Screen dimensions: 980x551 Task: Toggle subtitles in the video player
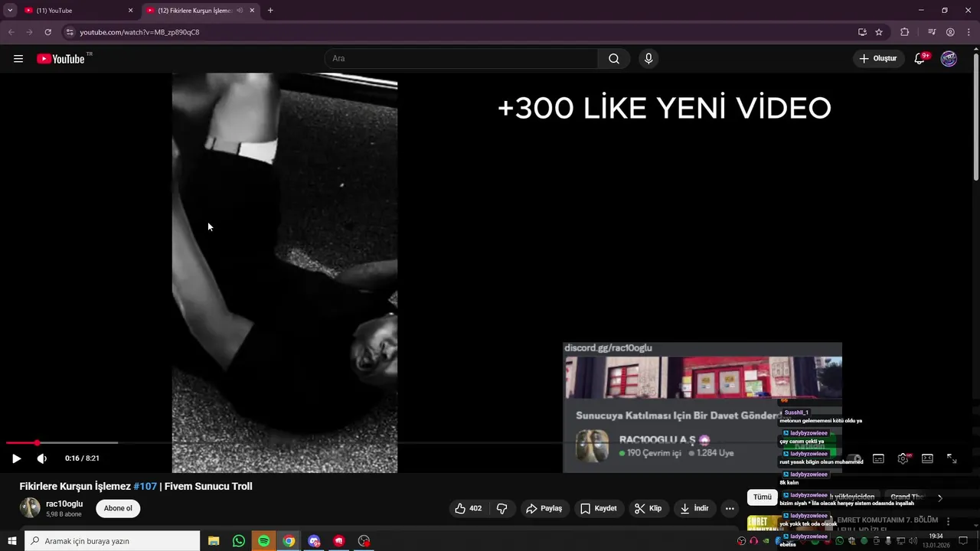(x=878, y=458)
